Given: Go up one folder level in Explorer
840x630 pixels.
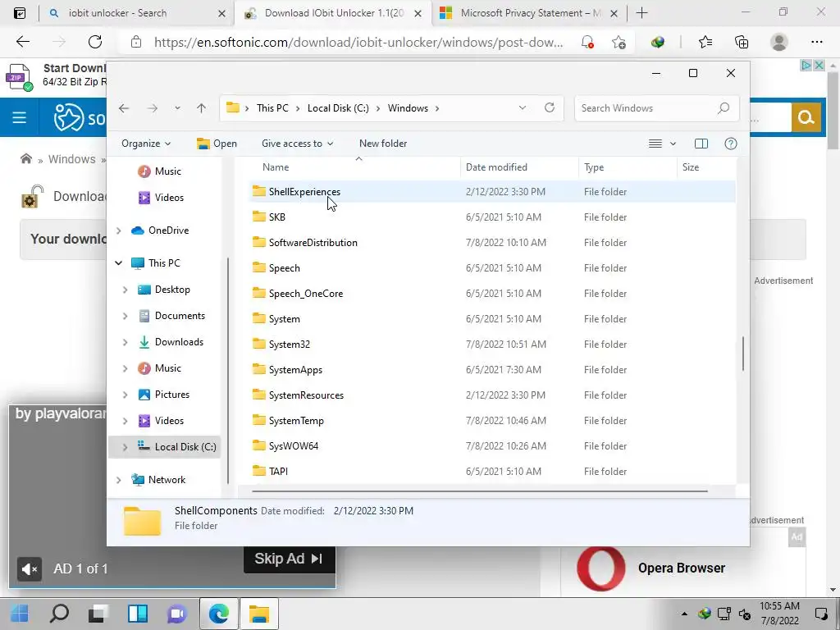Looking at the screenshot, I should (x=202, y=108).
